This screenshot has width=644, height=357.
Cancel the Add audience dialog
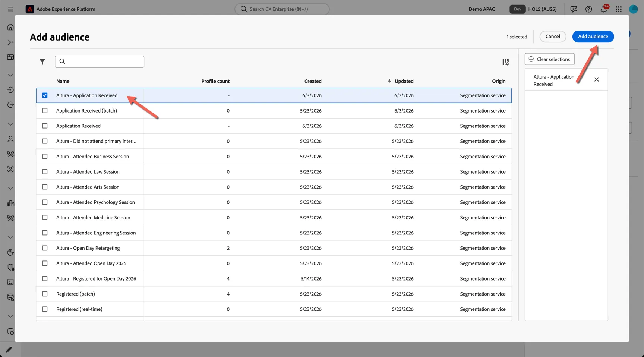coord(553,37)
